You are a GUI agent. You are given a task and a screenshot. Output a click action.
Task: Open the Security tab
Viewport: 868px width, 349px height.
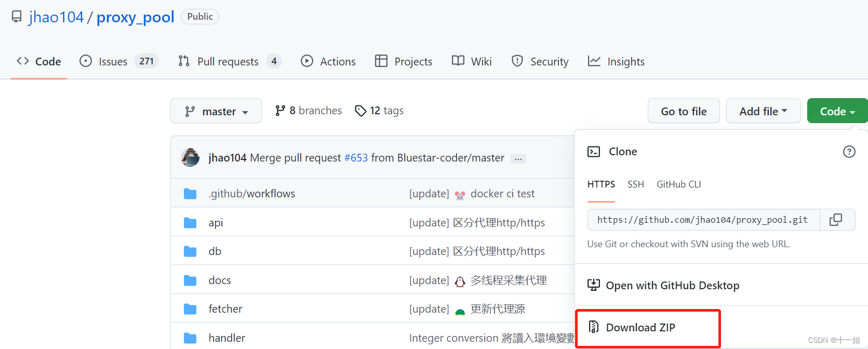click(540, 61)
